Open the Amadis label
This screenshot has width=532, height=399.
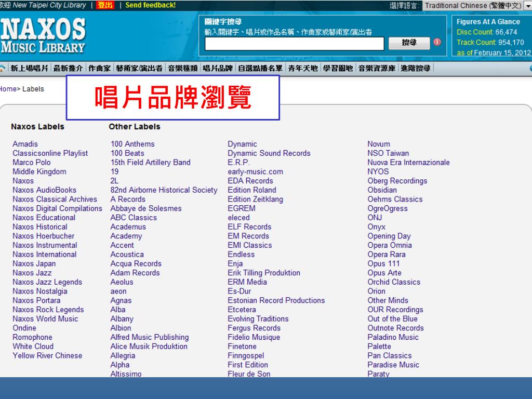coord(25,144)
